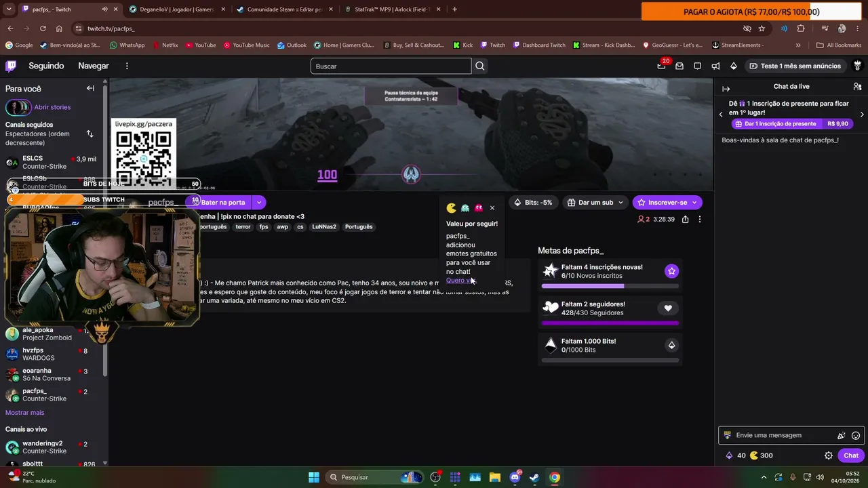Screen dimensions: 868x488
Task: Show hidden system tray icons
Action: click(763, 477)
